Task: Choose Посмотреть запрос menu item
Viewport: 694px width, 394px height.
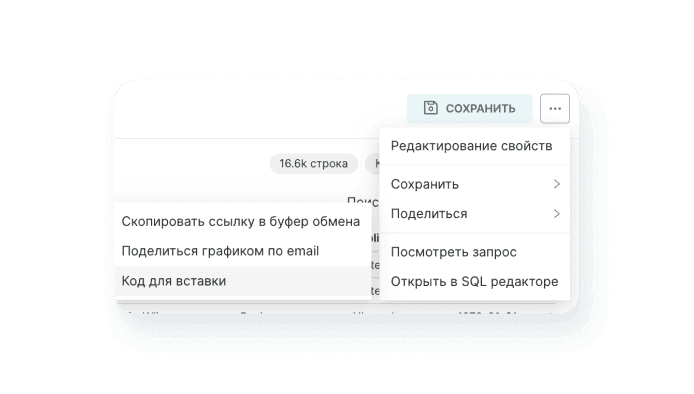Action: [x=474, y=252]
